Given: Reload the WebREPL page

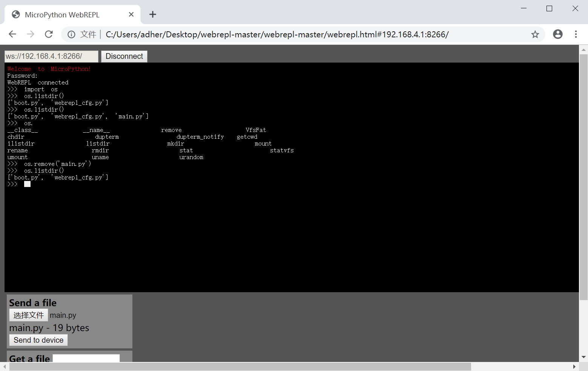Looking at the screenshot, I should coord(49,34).
